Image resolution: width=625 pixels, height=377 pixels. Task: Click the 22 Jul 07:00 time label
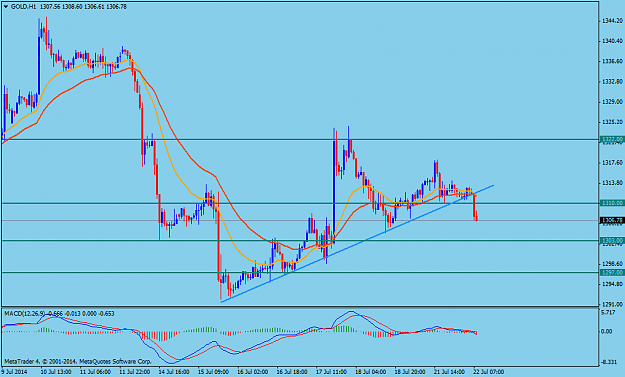coord(489,372)
